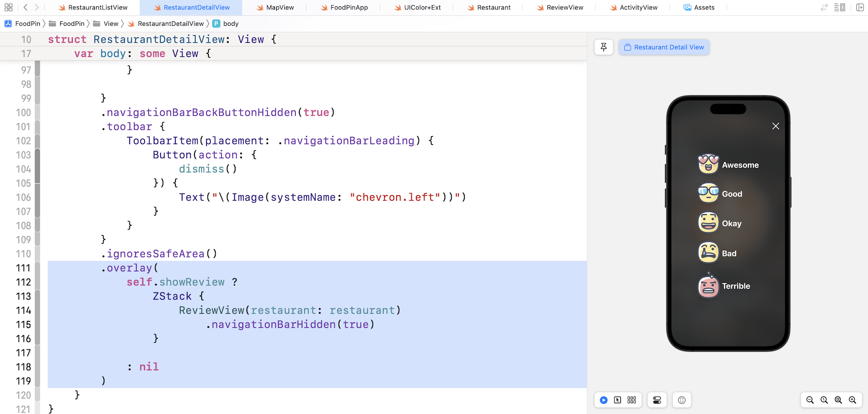Select the Restaurant Detail View preview button
Image resolution: width=868 pixels, height=414 pixels.
(x=664, y=47)
